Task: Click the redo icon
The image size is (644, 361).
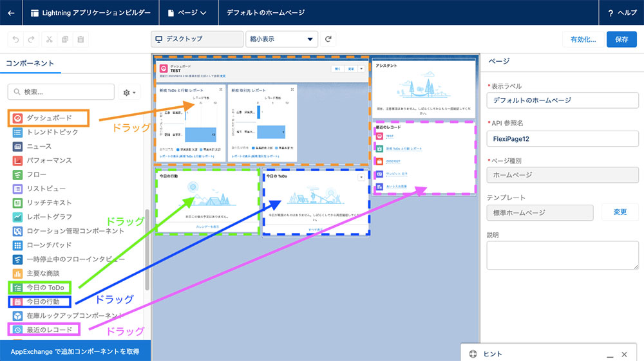Action: [x=31, y=39]
